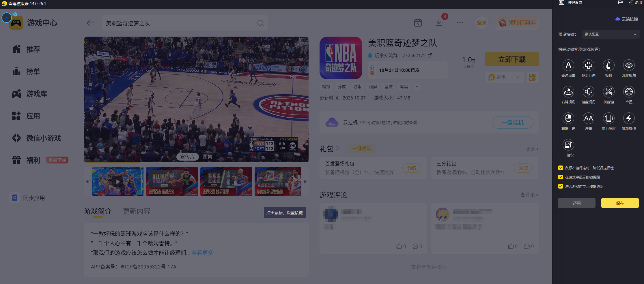Viewport: 644px width, 284px height.
Task: Click the QR code icon
Action: [533, 77]
